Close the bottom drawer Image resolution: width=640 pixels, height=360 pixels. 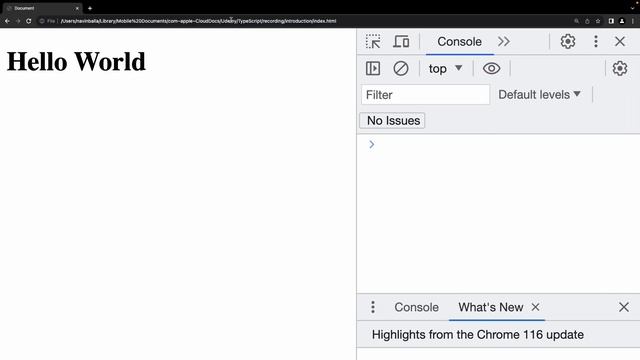(x=623, y=307)
